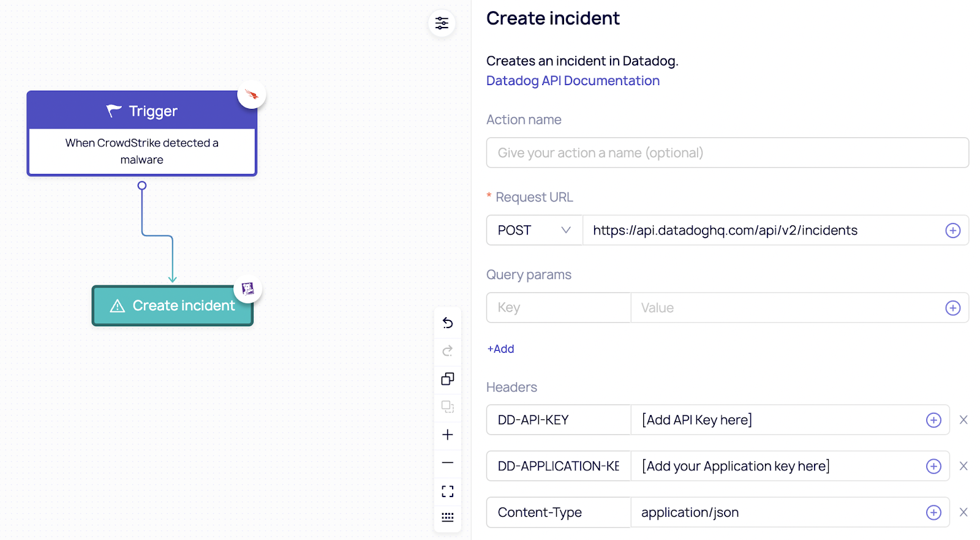Click +Add to add query param

[x=500, y=349]
